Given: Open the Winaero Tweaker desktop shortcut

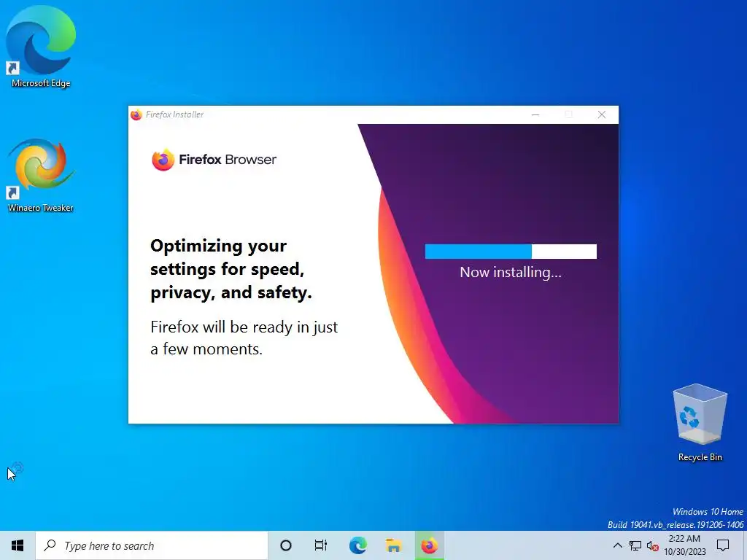Looking at the screenshot, I should click(41, 175).
